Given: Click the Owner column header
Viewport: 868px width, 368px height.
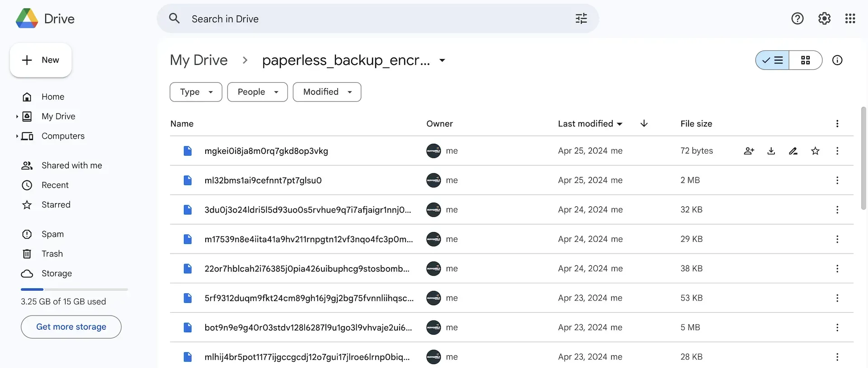Looking at the screenshot, I should tap(439, 124).
